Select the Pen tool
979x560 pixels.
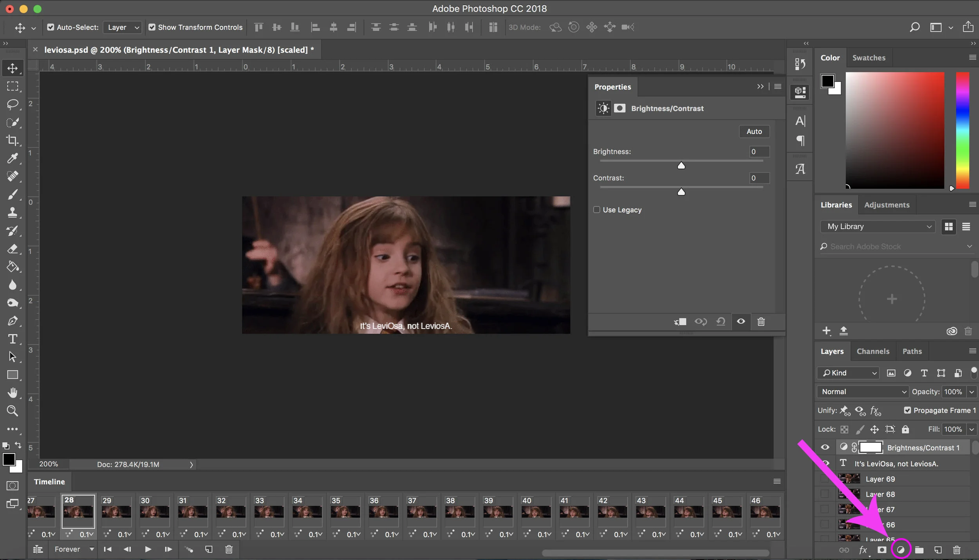[x=13, y=321]
